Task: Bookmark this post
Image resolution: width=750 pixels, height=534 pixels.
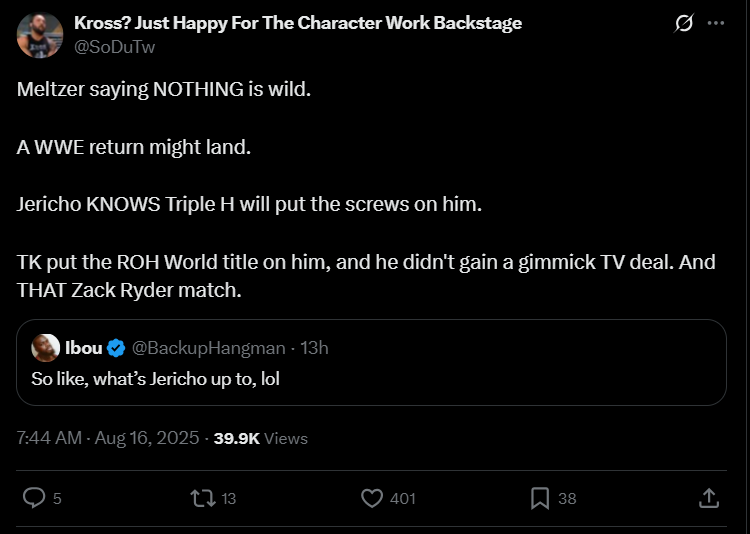Action: (540, 497)
